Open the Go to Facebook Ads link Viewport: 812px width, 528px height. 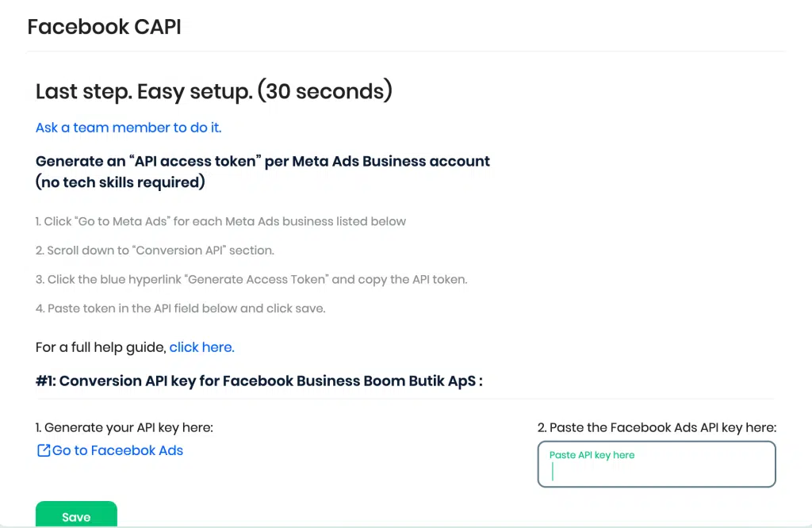109,450
